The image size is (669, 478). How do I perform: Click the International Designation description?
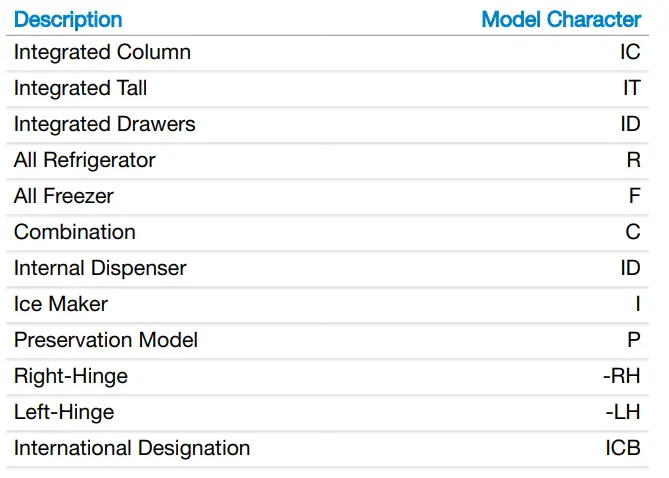131,448
